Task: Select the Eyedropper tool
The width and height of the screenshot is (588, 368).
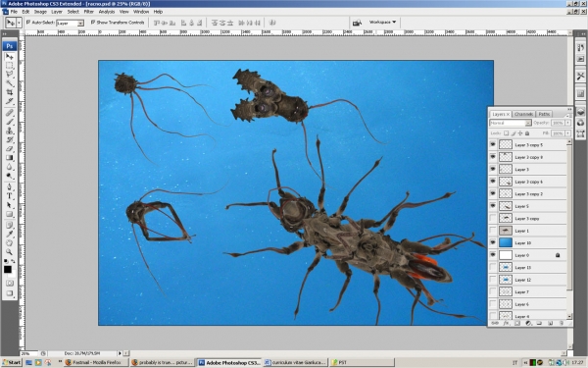Action: pos(10,235)
